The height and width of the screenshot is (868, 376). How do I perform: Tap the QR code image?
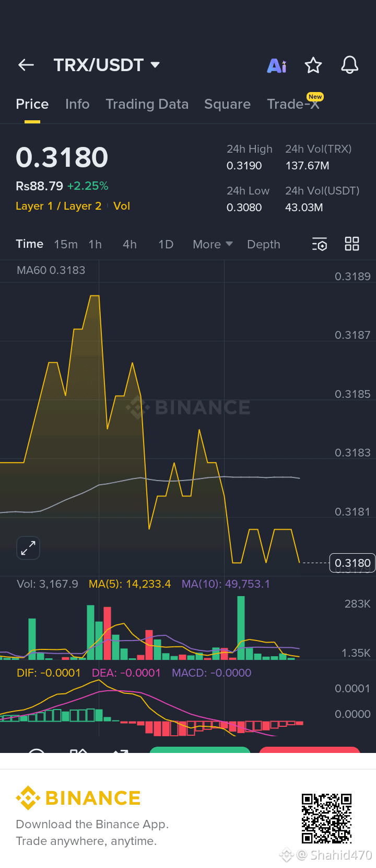click(327, 818)
